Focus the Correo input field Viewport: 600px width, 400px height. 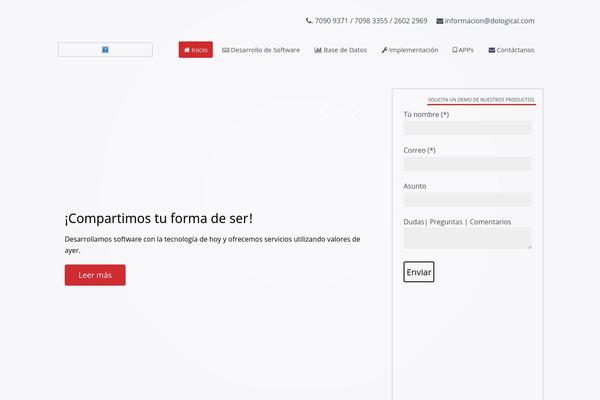[x=468, y=163]
